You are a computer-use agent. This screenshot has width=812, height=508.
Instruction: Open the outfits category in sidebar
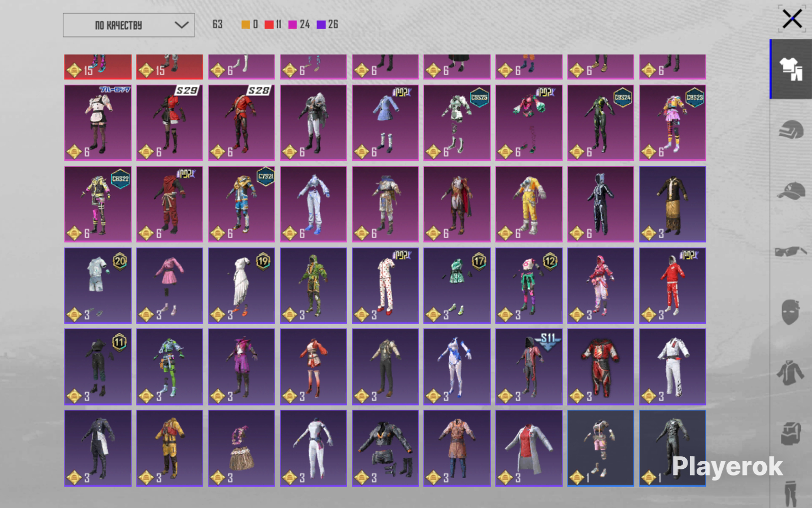click(x=791, y=69)
